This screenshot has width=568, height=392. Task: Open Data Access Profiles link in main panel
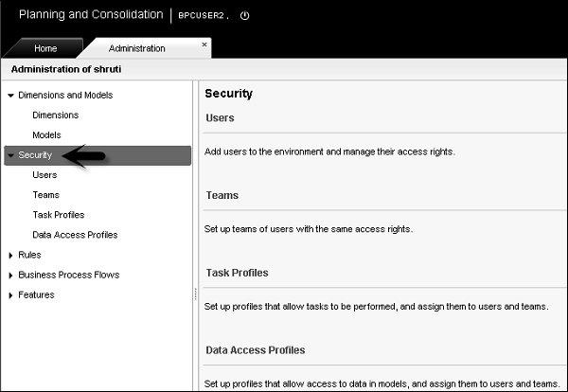click(255, 350)
